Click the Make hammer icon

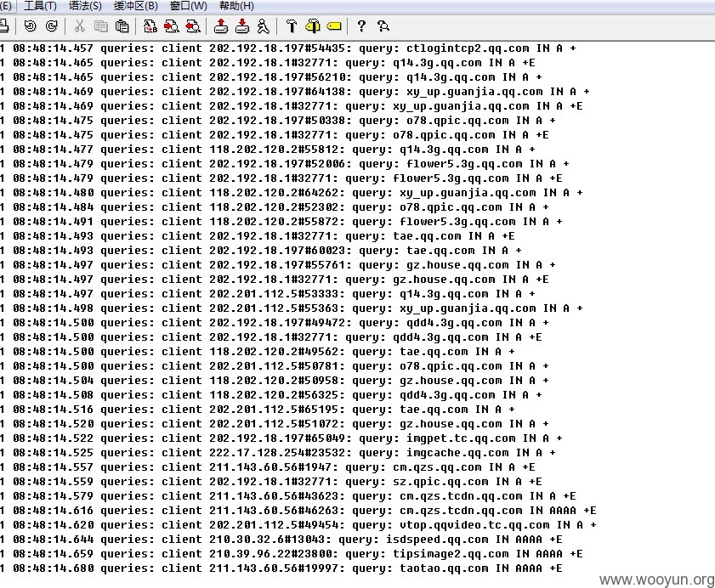click(291, 26)
